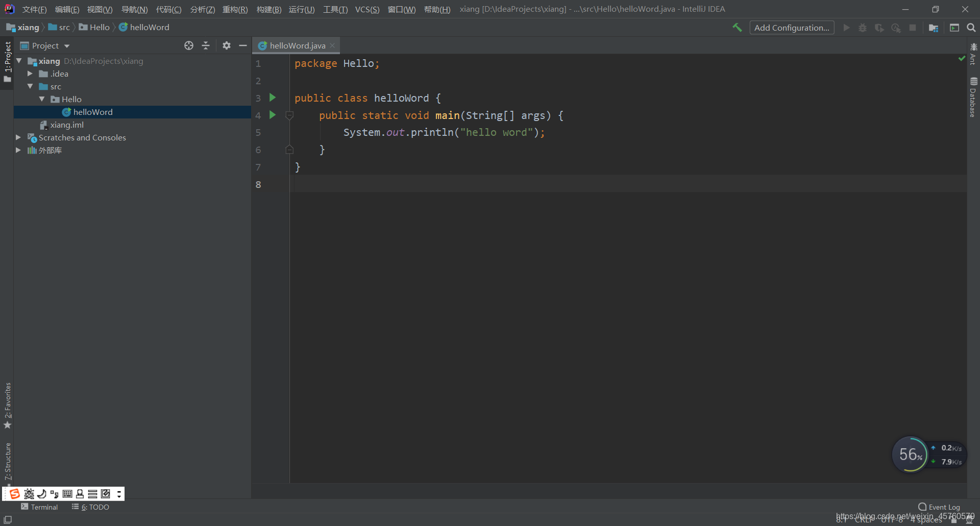Click the Debug bug icon in toolbar
Viewport: 980px width, 526px height.
point(863,28)
